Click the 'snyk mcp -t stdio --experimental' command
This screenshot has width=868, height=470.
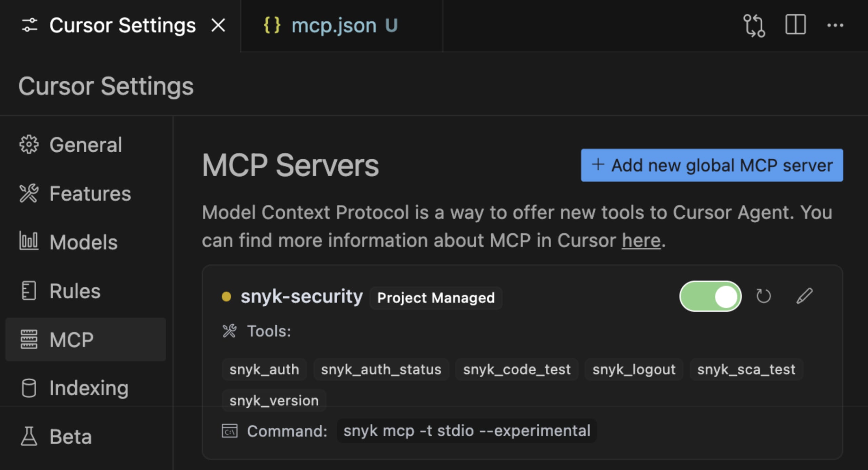(x=467, y=431)
